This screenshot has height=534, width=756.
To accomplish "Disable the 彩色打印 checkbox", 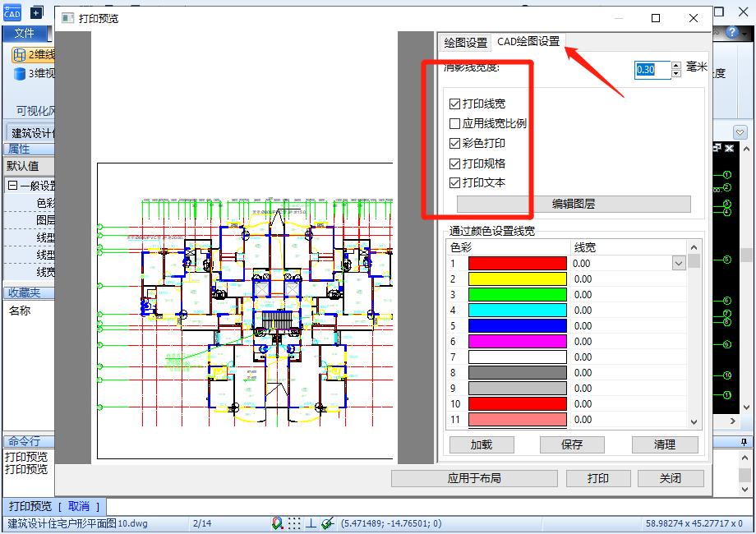I will click(454, 144).
